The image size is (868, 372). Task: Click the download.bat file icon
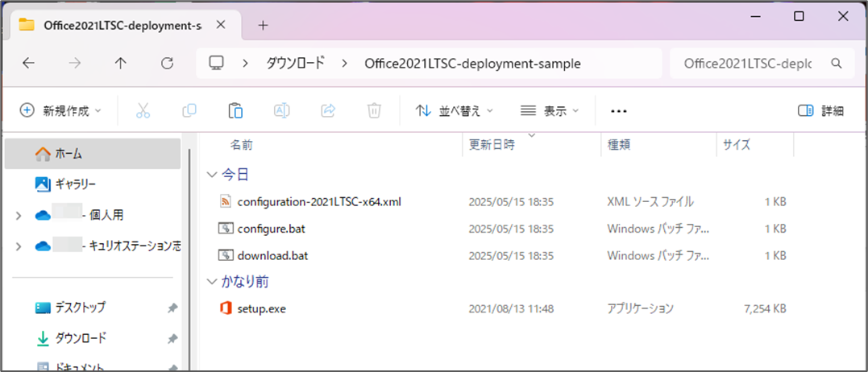[x=226, y=255]
